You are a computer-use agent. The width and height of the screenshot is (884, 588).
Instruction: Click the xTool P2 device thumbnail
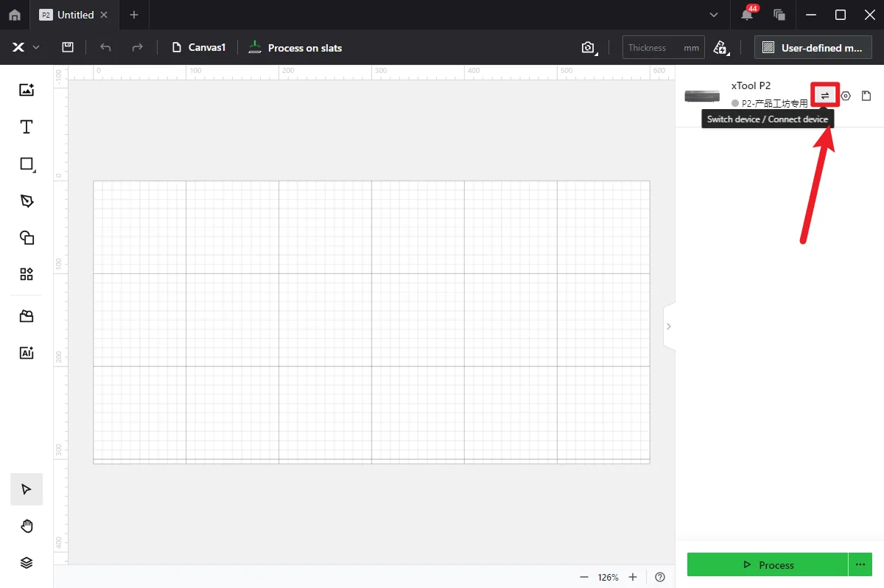702,96
